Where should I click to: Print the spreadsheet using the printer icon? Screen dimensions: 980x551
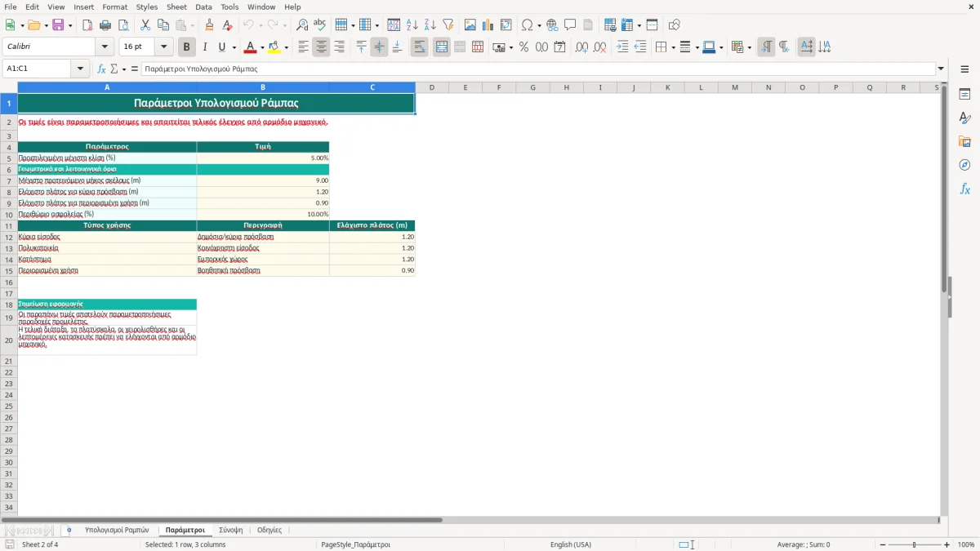coord(105,25)
